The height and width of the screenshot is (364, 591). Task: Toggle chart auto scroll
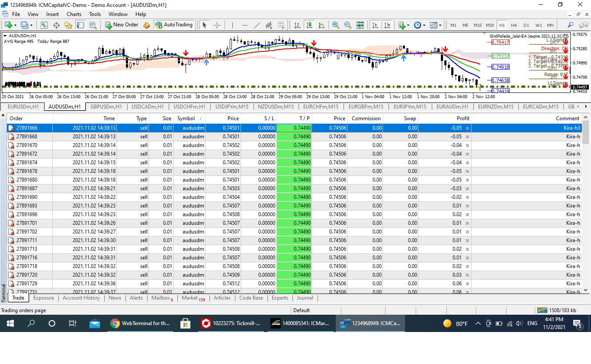point(375,25)
